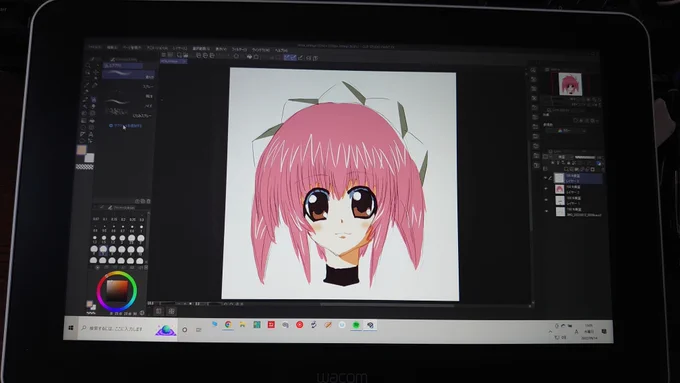This screenshot has height=383, width=680.
Task: Open File Explorer from the taskbar
Action: pos(242,324)
